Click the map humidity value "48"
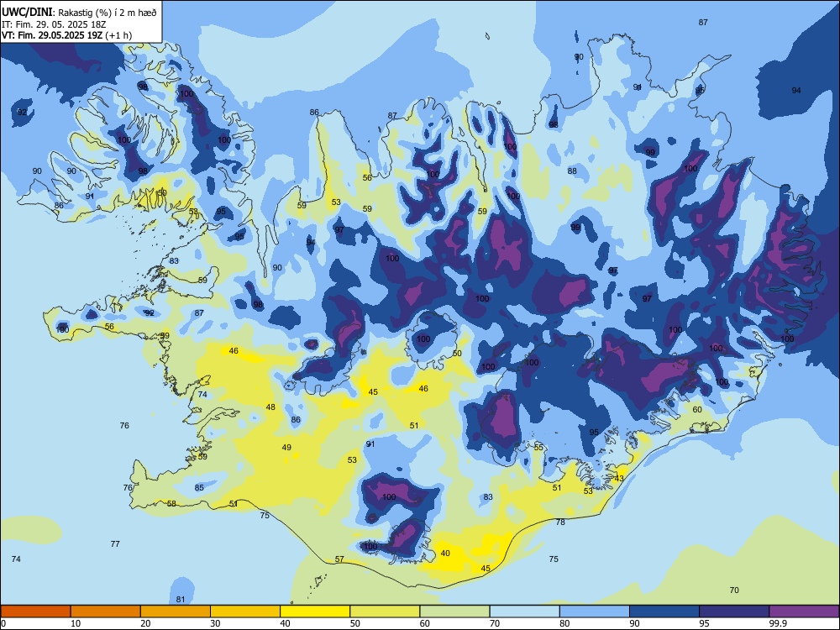 click(270, 407)
